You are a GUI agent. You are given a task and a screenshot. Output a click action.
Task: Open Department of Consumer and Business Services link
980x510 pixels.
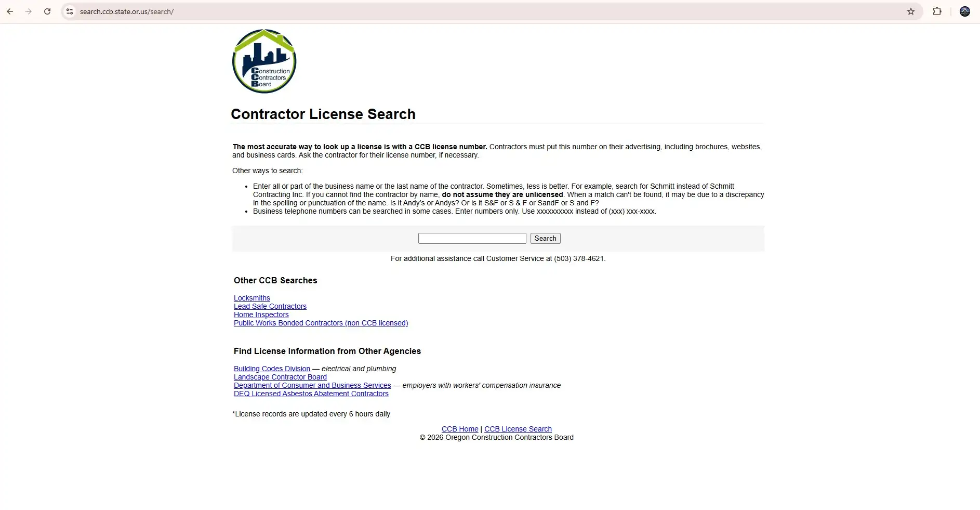[x=312, y=385]
